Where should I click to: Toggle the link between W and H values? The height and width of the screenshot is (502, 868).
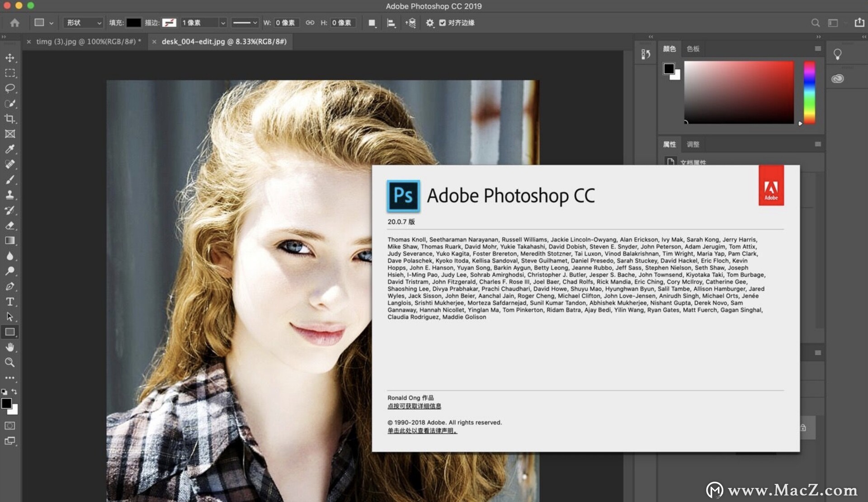pos(310,23)
